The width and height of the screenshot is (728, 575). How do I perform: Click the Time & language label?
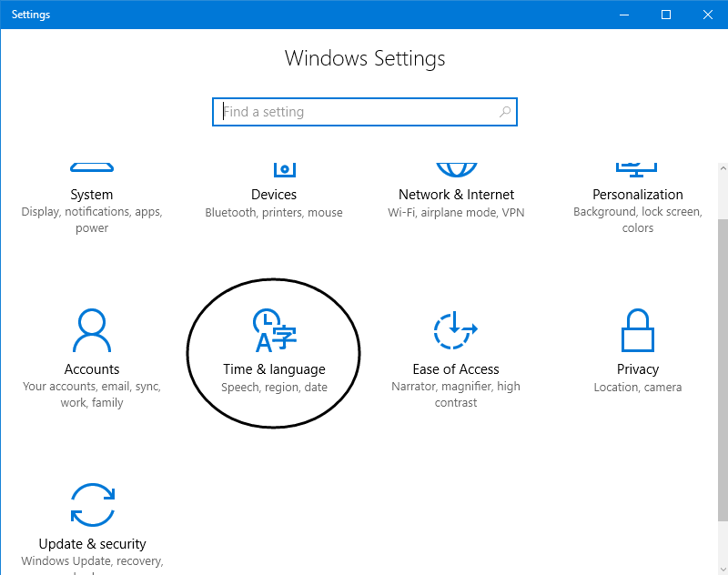274,369
